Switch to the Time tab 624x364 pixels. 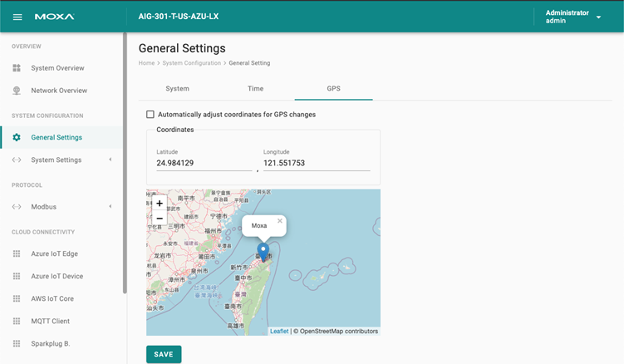[255, 88]
